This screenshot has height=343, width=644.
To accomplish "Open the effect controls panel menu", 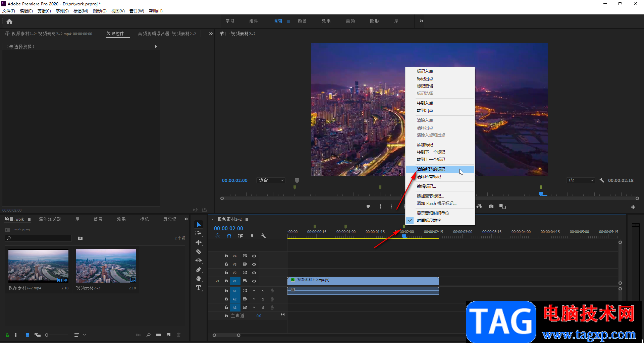I will coord(128,34).
